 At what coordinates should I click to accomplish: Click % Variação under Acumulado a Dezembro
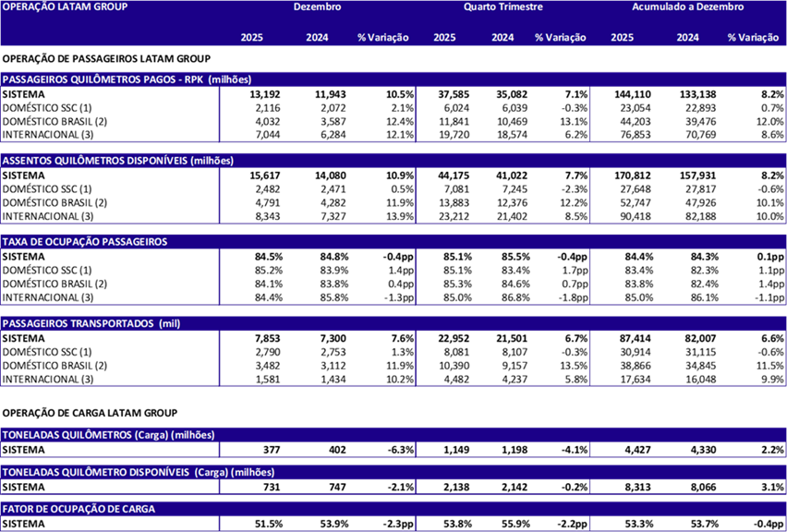pos(753,38)
